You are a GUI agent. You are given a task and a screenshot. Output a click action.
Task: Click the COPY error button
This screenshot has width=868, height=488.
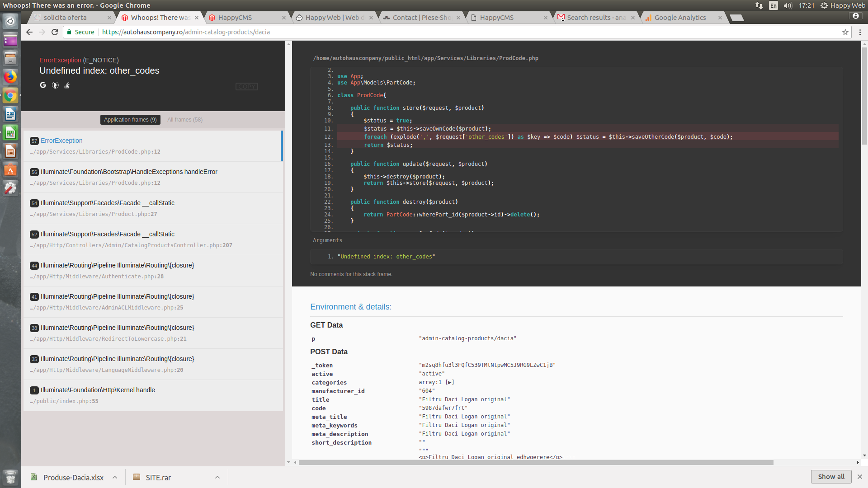pos(247,86)
